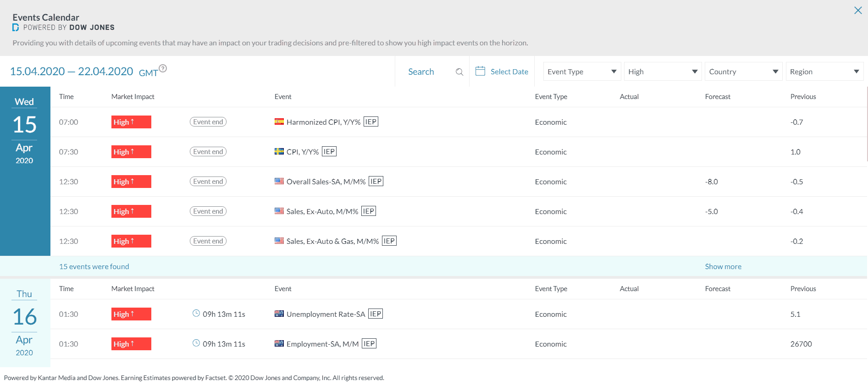The image size is (868, 386).
Task: Click the GMT help question mark icon
Action: 163,68
